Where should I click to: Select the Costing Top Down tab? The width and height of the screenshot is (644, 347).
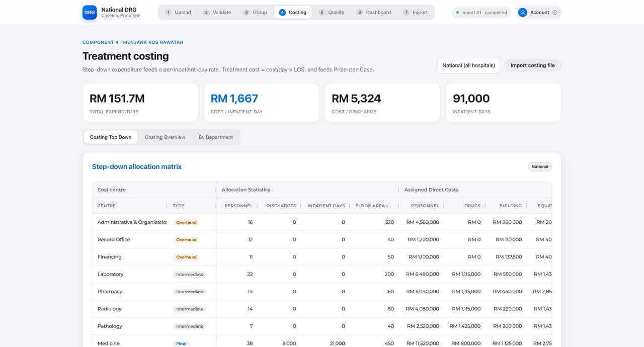tap(111, 137)
